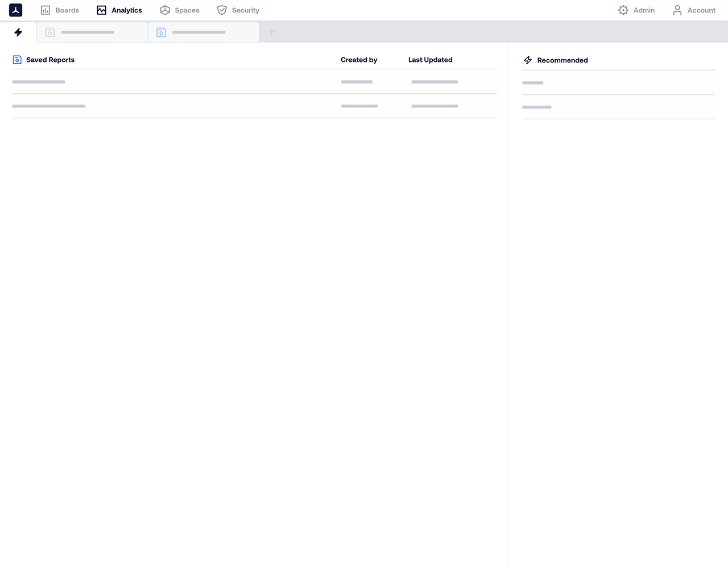Click the Recommended lightning bolt icon
Image resolution: width=728 pixels, height=565 pixels.
pos(528,60)
